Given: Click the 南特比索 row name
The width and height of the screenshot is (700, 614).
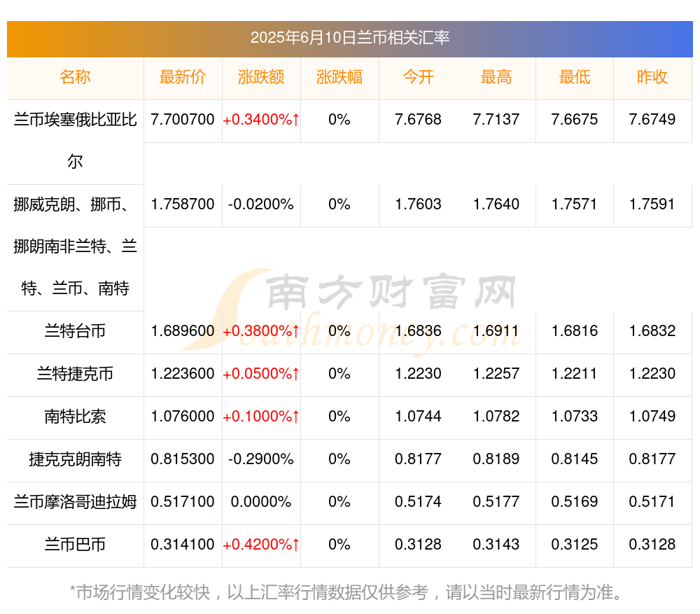Looking at the screenshot, I should [x=75, y=417].
